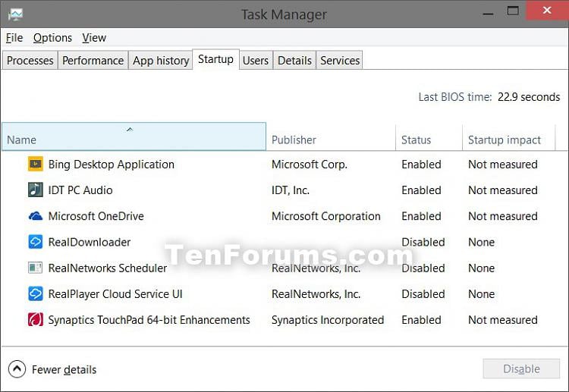
Task: Switch to the App history tab
Action: click(x=161, y=60)
